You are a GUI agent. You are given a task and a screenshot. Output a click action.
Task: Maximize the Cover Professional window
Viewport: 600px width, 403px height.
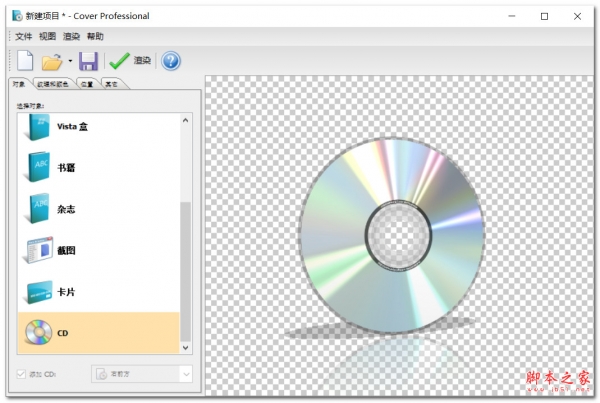click(544, 16)
